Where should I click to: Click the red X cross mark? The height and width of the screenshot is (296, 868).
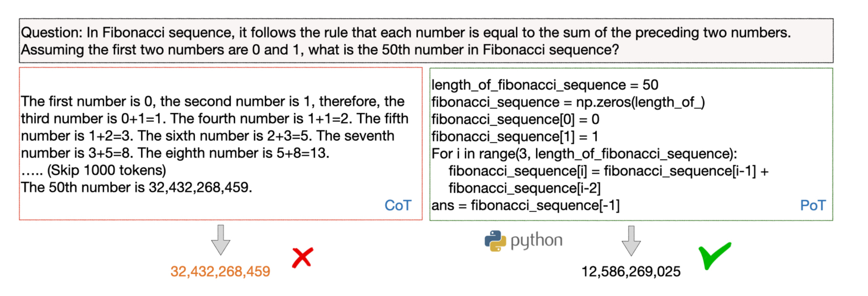coord(302,258)
